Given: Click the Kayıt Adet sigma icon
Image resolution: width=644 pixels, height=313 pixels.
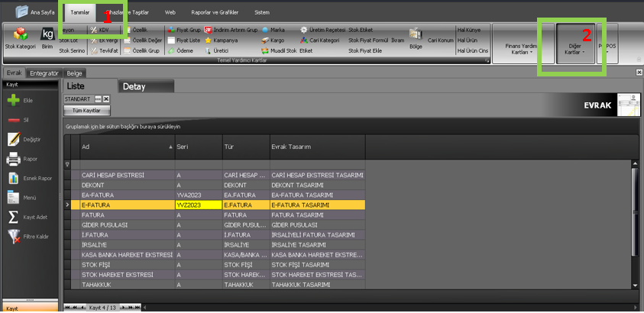Looking at the screenshot, I should [13, 217].
